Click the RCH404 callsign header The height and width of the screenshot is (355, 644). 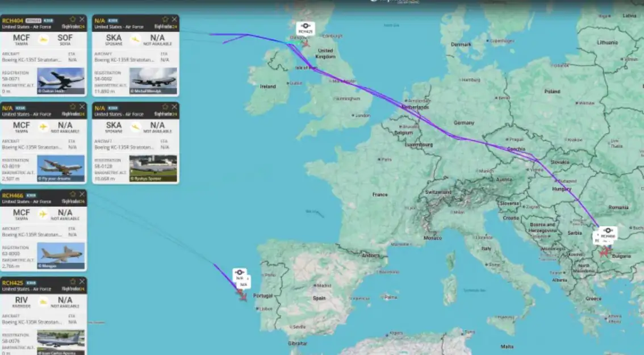[12, 20]
